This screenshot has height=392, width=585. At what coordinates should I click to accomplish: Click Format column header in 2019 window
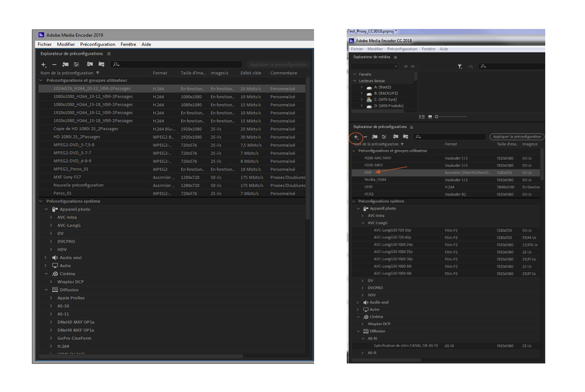[160, 73]
